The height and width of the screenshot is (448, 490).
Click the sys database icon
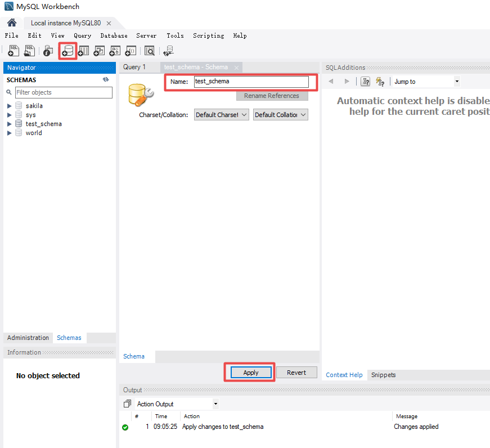[19, 115]
